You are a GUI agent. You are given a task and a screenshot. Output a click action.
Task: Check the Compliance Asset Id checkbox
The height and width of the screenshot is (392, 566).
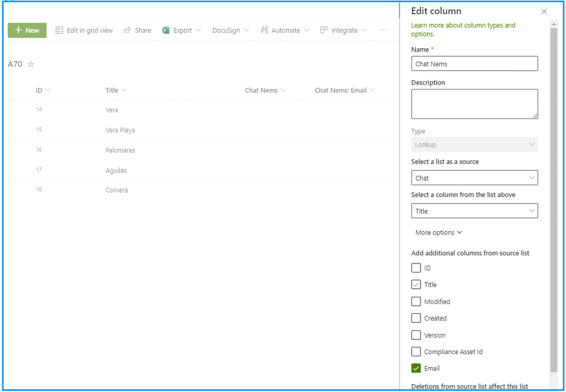(416, 352)
